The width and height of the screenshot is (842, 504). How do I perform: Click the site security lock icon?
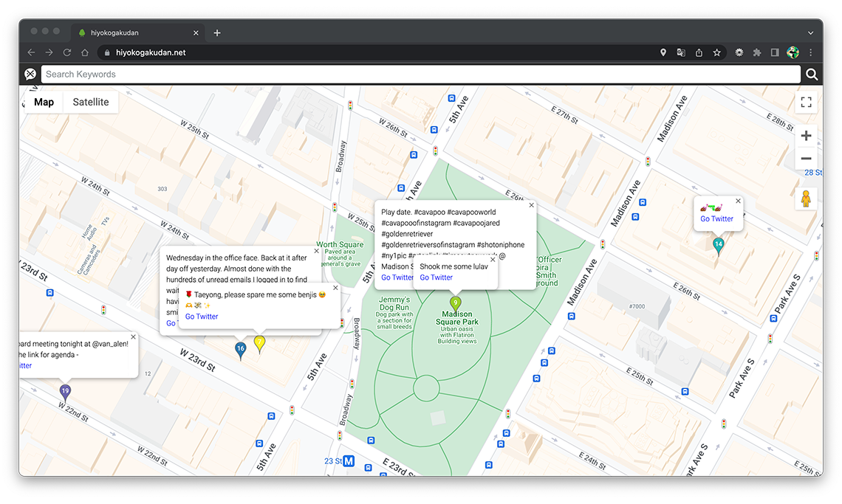(x=107, y=52)
